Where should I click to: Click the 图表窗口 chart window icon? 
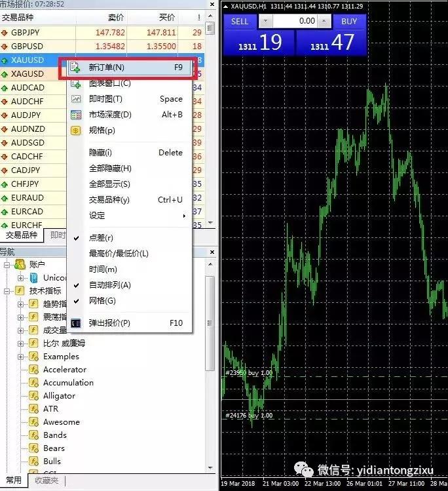[75, 83]
